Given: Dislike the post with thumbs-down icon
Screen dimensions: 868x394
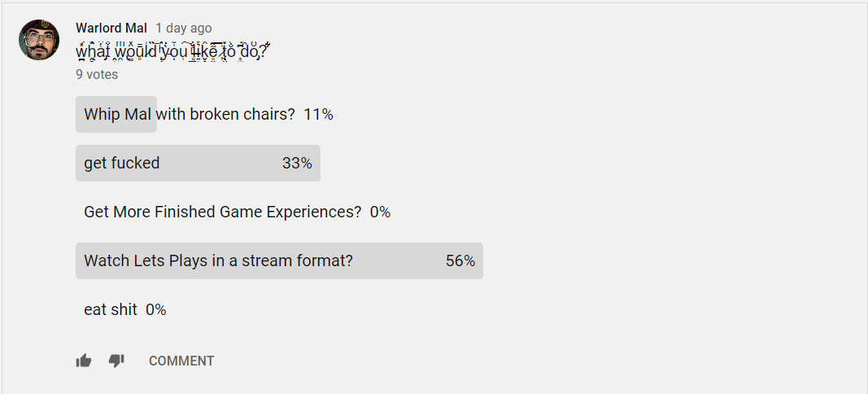Looking at the screenshot, I should (x=116, y=361).
